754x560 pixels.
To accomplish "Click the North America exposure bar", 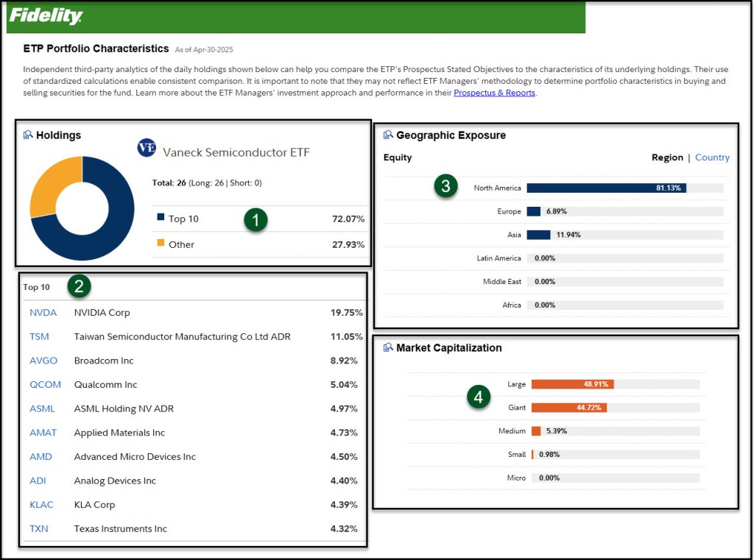I will pyautogui.click(x=606, y=188).
